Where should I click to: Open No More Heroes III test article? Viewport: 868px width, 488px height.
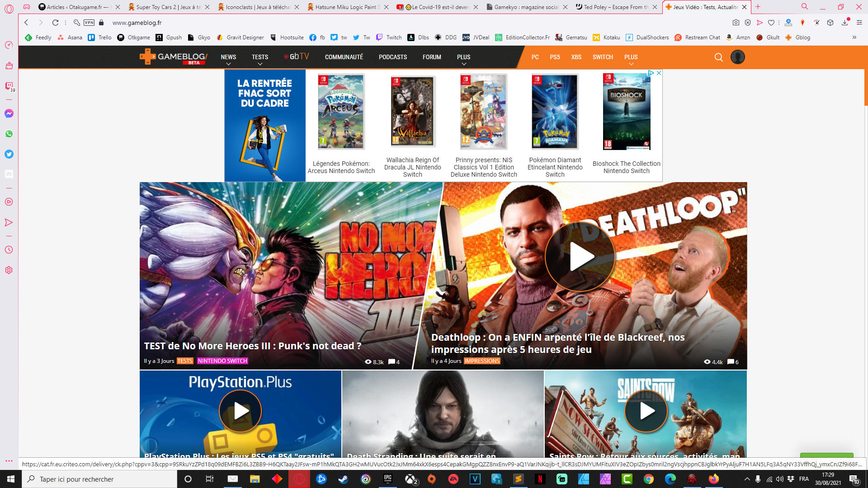point(252,346)
